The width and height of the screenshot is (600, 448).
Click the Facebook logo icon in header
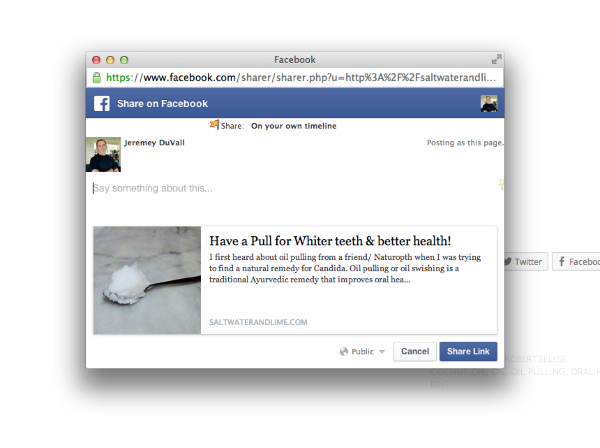(x=102, y=104)
